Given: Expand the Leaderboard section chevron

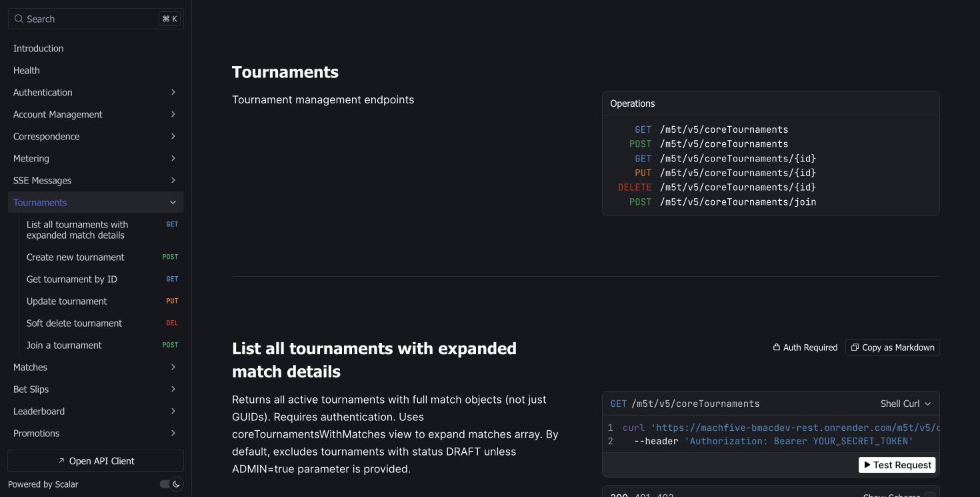Looking at the screenshot, I should pos(173,411).
